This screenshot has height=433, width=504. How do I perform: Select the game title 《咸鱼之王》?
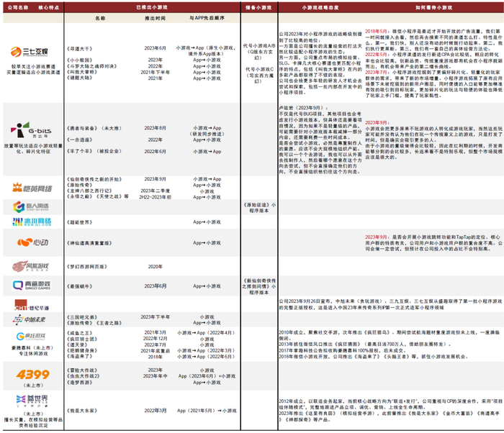[80, 333]
